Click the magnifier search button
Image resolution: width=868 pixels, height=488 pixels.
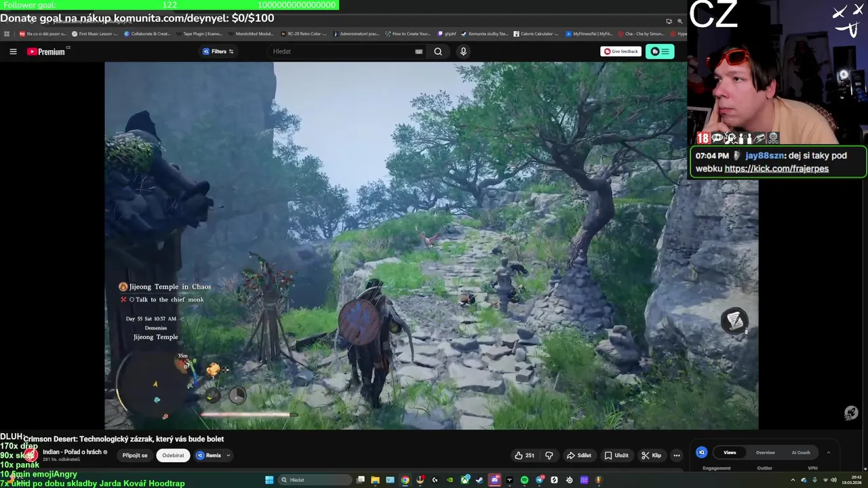tap(438, 52)
